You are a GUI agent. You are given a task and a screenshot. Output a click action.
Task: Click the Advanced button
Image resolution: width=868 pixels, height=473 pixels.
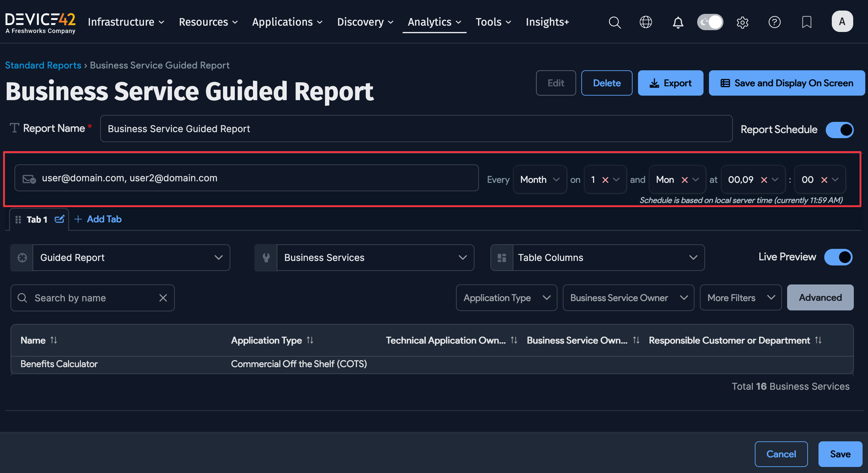pos(820,297)
